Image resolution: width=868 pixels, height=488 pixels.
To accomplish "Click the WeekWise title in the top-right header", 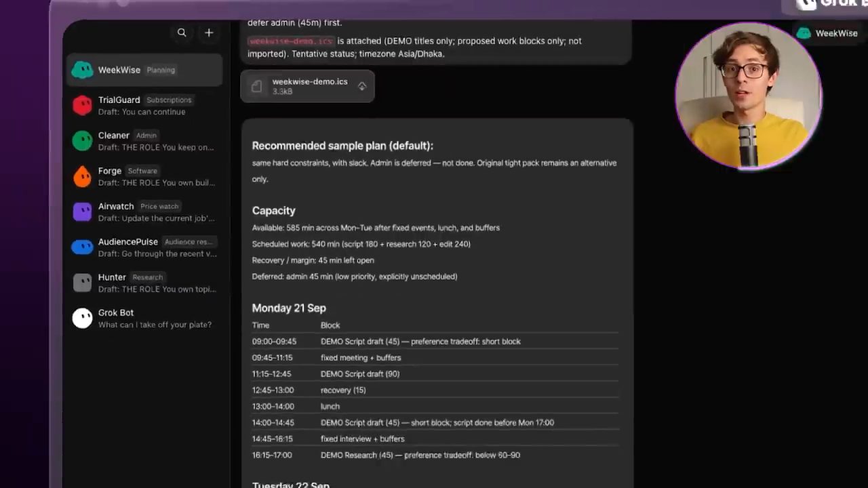I will pos(836,33).
